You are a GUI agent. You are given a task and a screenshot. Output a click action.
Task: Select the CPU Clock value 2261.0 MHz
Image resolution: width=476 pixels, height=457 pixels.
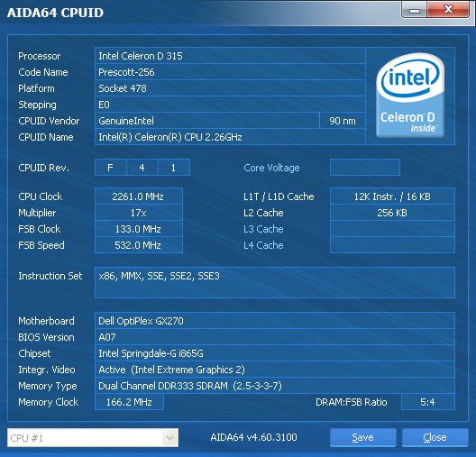pos(139,197)
